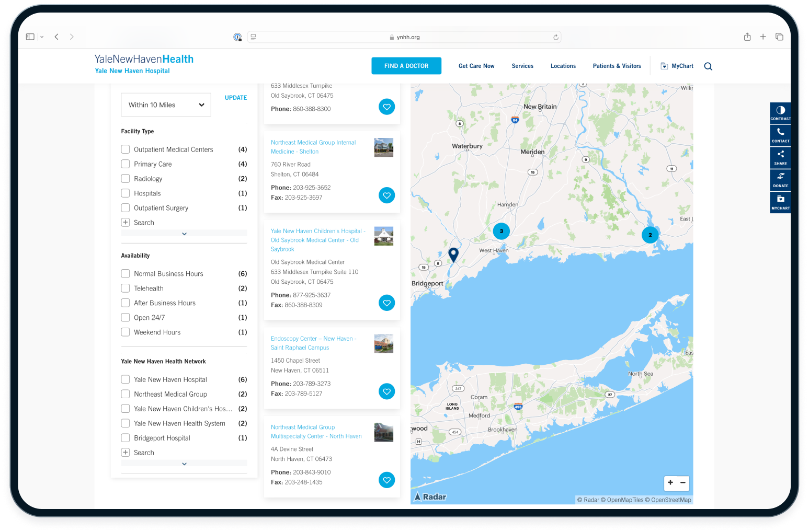This screenshot has height=532, width=809.
Task: Click FIND A DOCTOR button
Action: pos(406,66)
